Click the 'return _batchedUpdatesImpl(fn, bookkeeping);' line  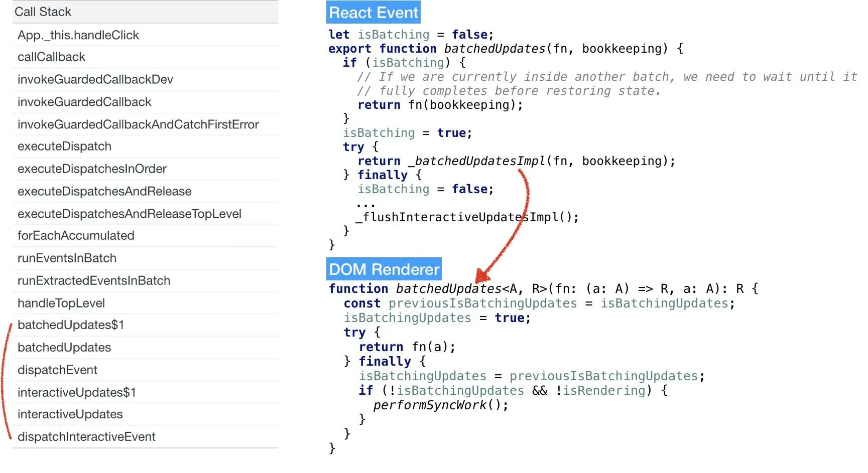pos(517,161)
